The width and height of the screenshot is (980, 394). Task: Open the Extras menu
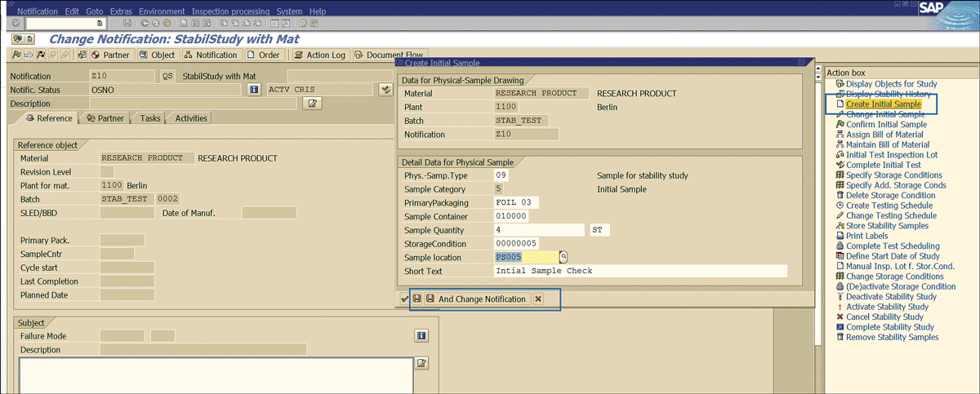tap(122, 11)
